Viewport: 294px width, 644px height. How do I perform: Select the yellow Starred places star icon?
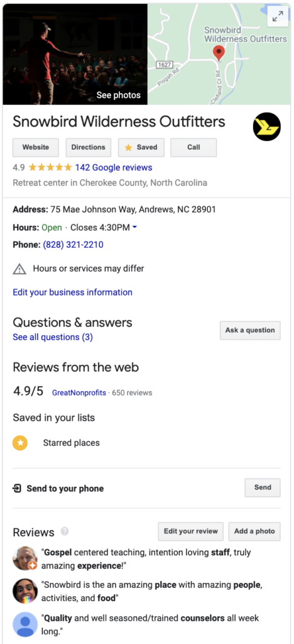[x=20, y=443]
